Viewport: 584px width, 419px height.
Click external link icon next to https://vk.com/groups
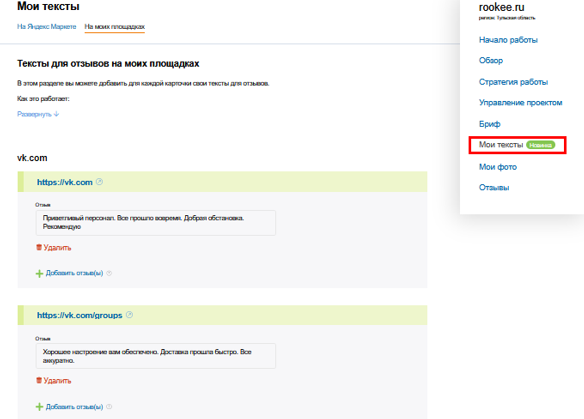(129, 315)
